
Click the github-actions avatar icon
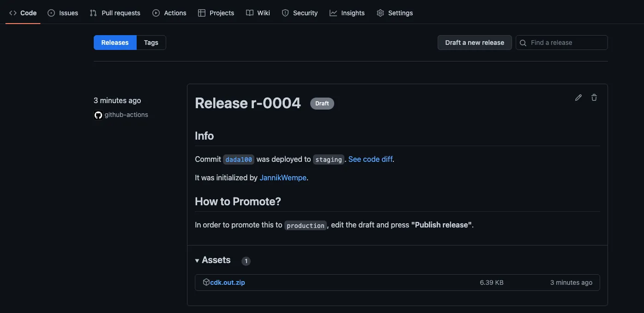(x=98, y=115)
